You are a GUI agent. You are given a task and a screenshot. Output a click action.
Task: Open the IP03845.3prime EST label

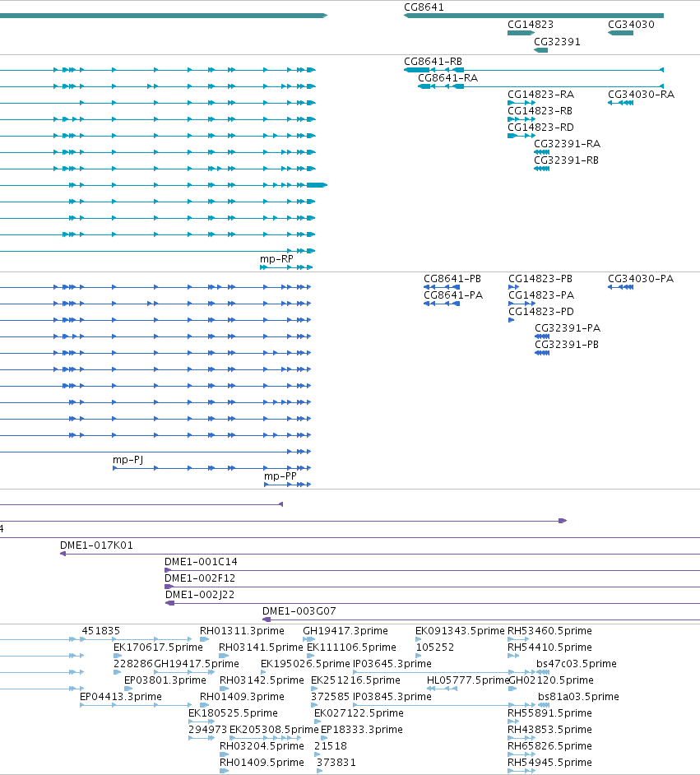[392, 697]
